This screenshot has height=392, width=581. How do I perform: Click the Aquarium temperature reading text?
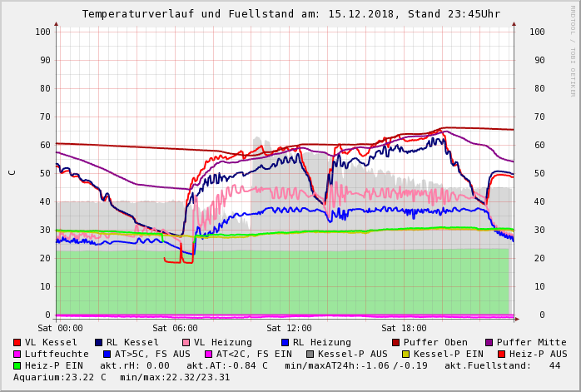[60, 377]
